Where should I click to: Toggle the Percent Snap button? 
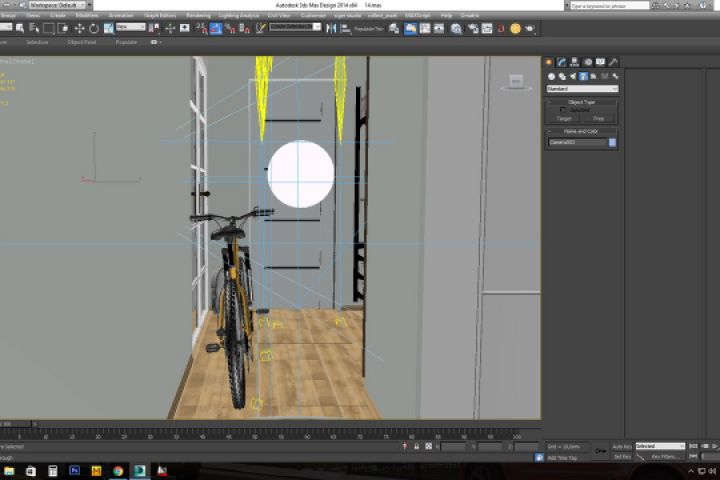point(231,28)
